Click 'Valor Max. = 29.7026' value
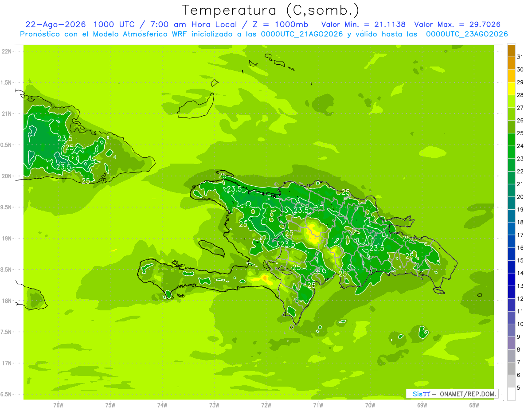Screen dimensions: 532x411 457,24
